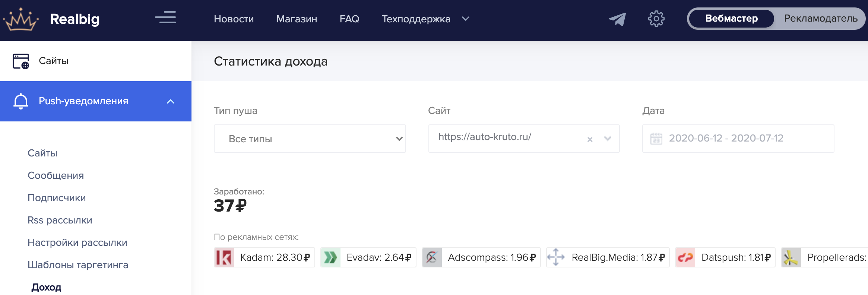Screen dimensions: 868x295
Task: Click the Datspush network icon
Action: point(685,257)
